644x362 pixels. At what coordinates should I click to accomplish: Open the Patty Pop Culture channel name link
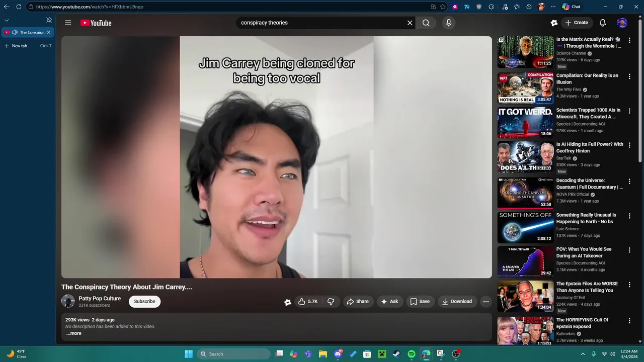(x=100, y=299)
